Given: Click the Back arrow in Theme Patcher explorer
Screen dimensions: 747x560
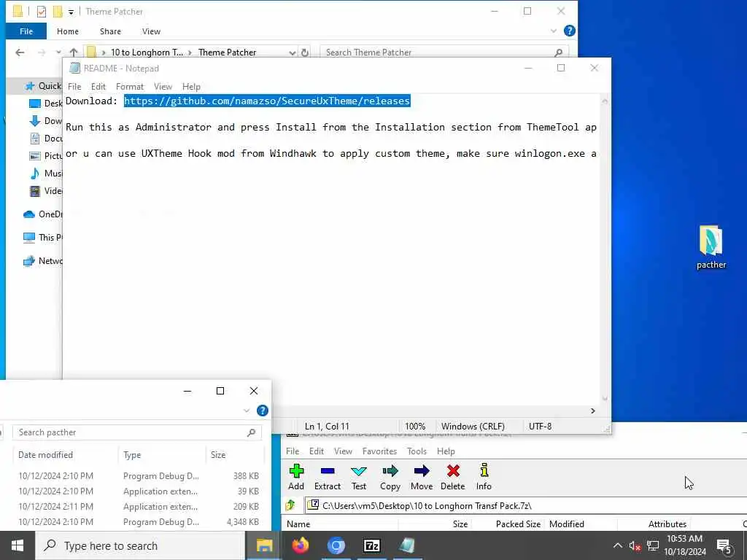Looking at the screenshot, I should [20, 52].
